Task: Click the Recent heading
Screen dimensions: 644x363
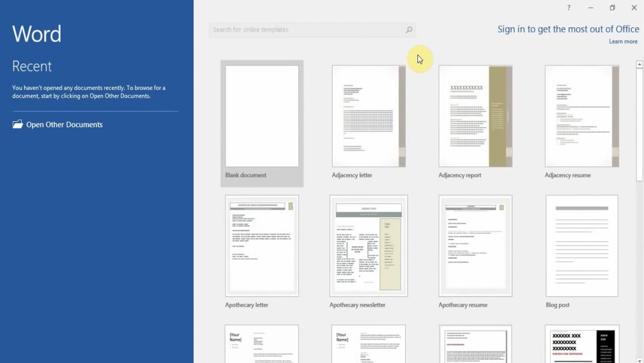Action: 32,66
